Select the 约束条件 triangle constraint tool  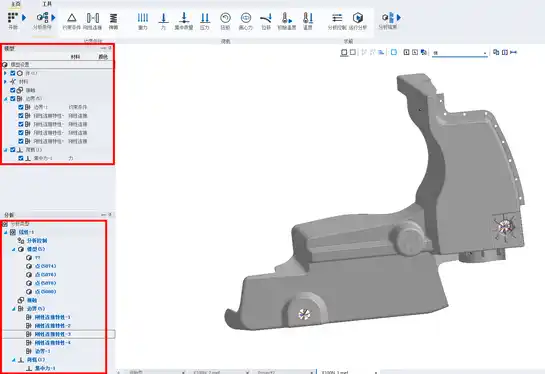72,21
